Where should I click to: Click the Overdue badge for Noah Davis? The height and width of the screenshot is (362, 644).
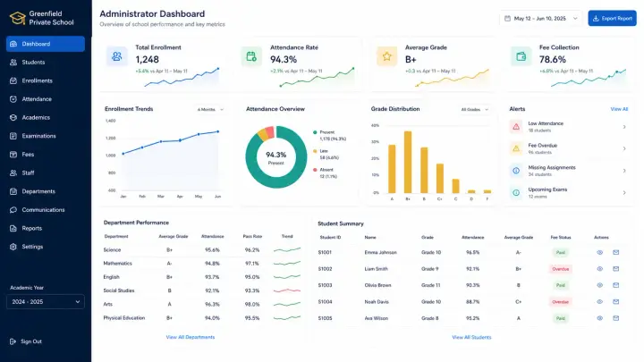click(x=560, y=302)
